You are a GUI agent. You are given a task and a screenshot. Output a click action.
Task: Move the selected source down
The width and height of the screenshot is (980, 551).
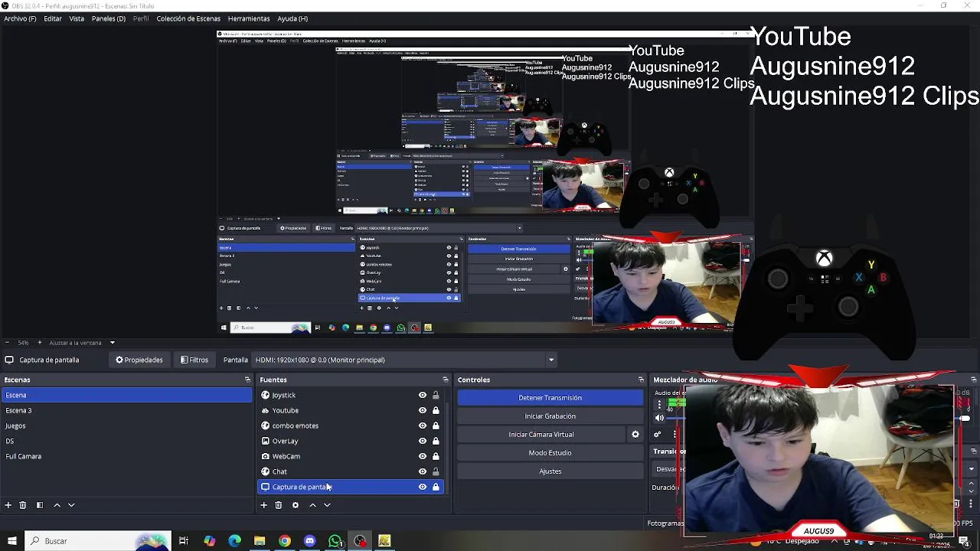327,505
